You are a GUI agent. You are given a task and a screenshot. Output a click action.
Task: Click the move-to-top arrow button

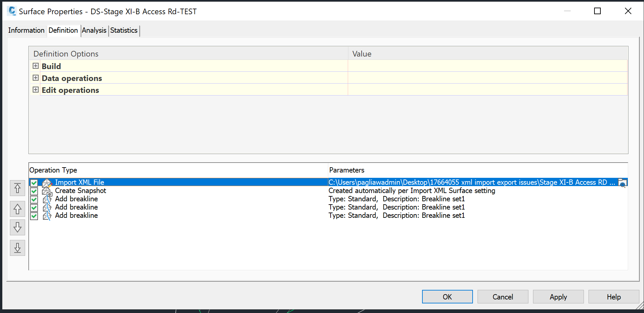[x=18, y=188]
